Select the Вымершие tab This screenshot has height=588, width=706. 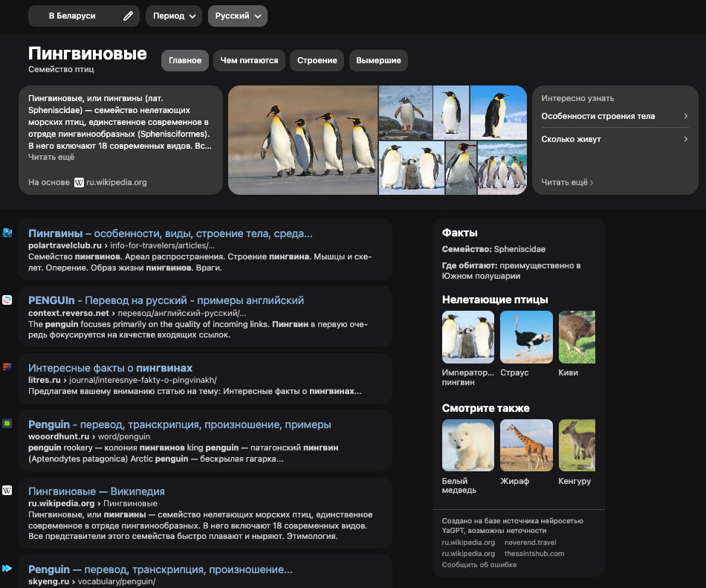coord(378,60)
